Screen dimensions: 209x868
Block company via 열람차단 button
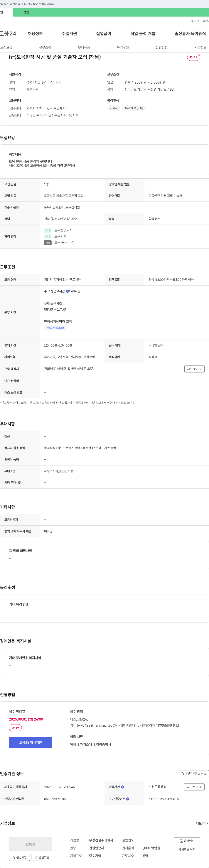(42, 858)
